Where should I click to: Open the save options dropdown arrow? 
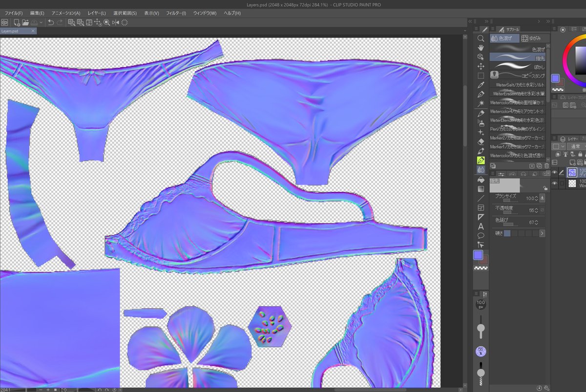click(42, 22)
